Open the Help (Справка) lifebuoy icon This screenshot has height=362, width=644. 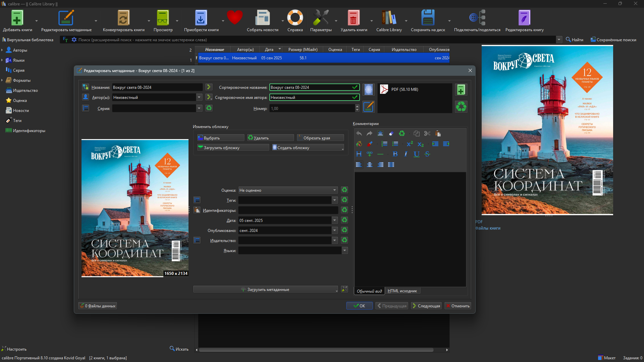click(295, 18)
